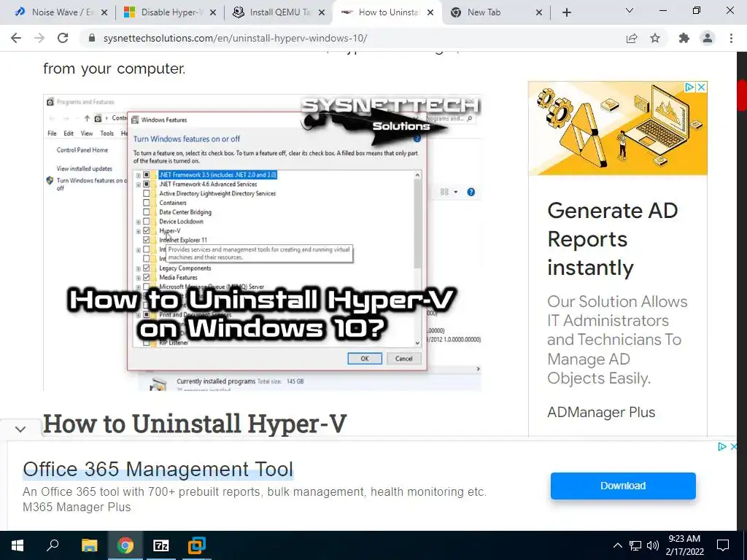Go back to the previous page
The width and height of the screenshot is (747, 560).
tap(16, 38)
